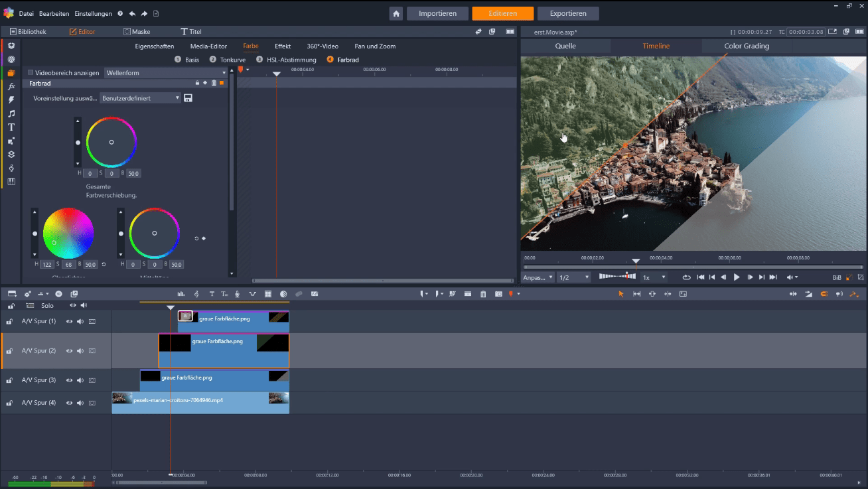Step one frame forward in preview
This screenshot has height=489, width=868.
750,277
